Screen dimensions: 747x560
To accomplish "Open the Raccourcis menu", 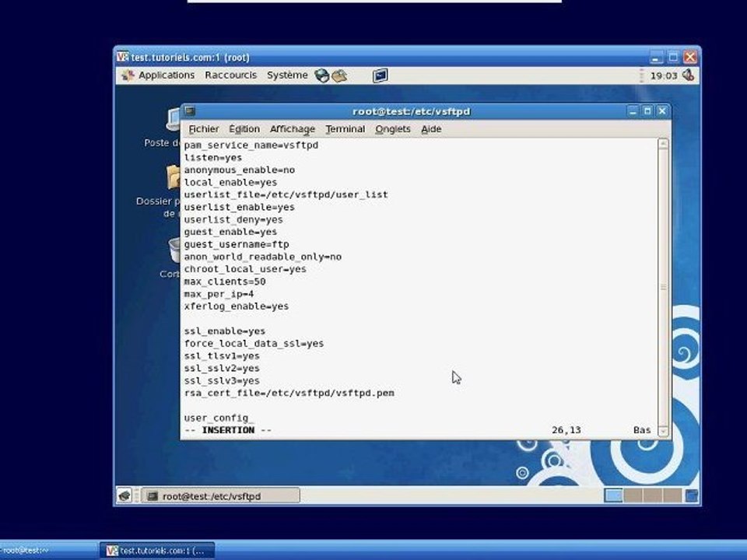I will tap(230, 75).
